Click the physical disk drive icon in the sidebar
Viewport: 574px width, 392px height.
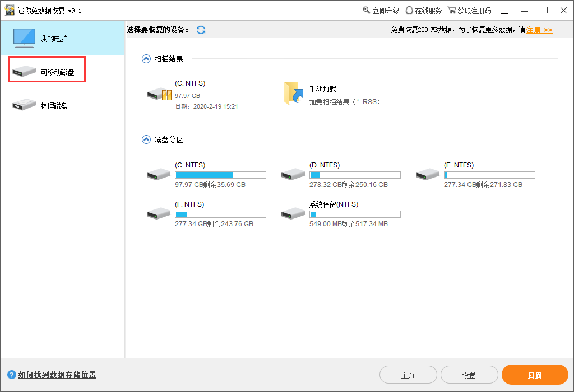(24, 105)
